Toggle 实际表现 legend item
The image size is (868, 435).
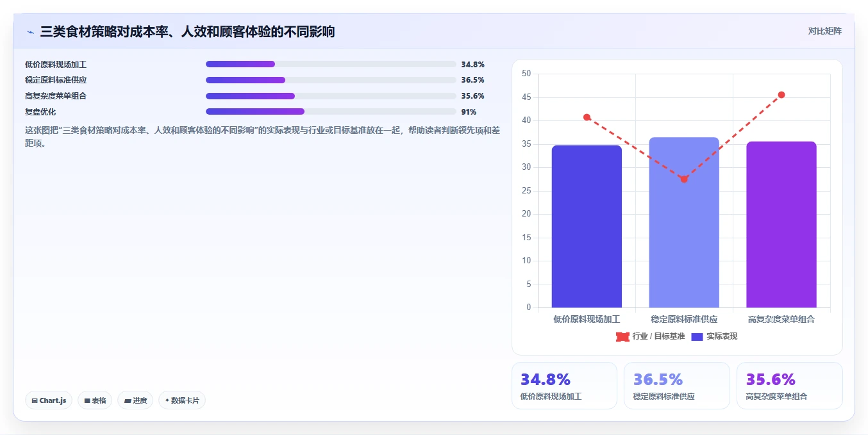pos(714,336)
